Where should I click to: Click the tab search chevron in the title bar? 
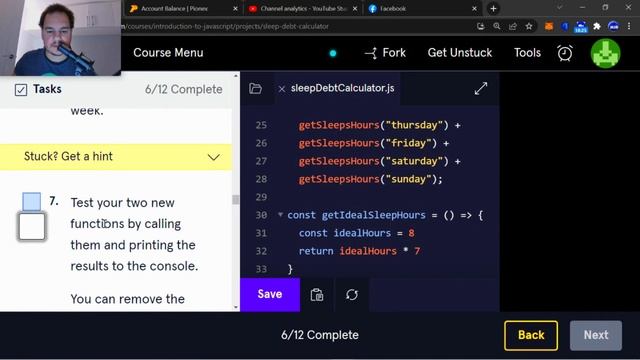[x=560, y=7]
